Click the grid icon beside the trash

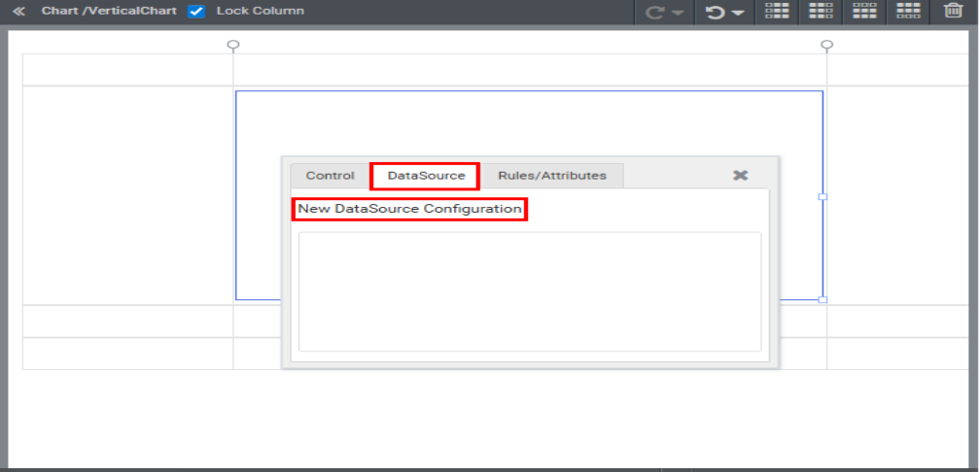pos(908,12)
